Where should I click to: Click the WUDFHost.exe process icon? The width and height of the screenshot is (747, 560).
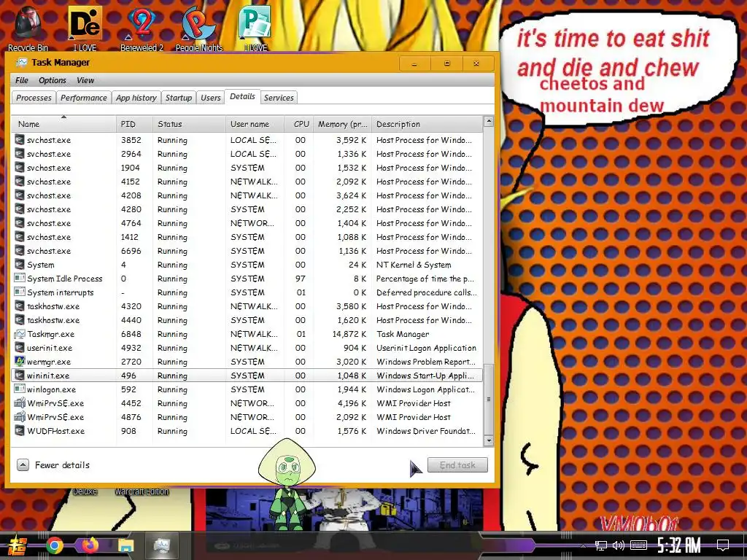[x=20, y=430]
